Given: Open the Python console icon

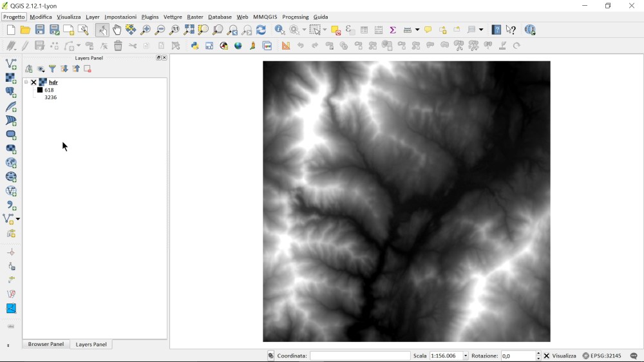Looking at the screenshot, I should tap(194, 46).
